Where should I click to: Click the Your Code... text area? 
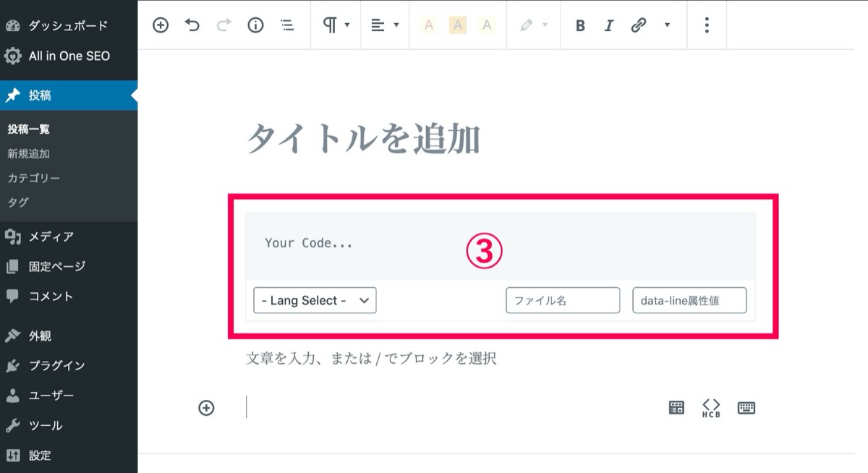coord(501,247)
